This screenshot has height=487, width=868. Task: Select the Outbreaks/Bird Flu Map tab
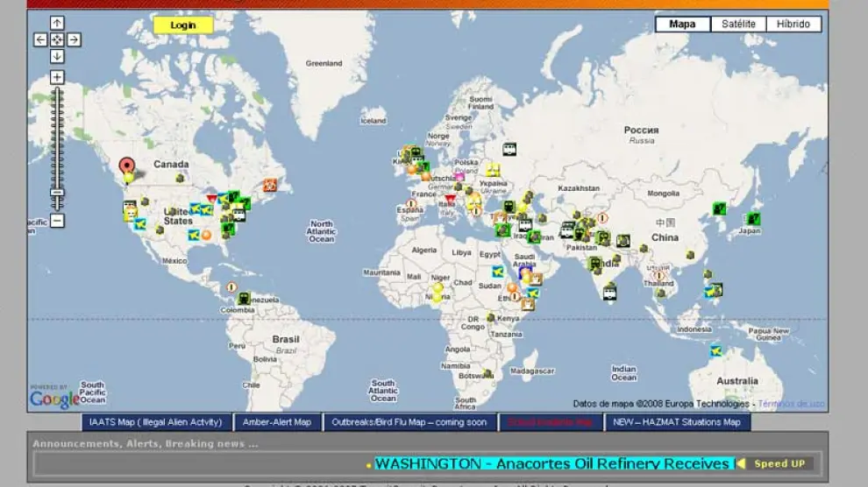[409, 422]
